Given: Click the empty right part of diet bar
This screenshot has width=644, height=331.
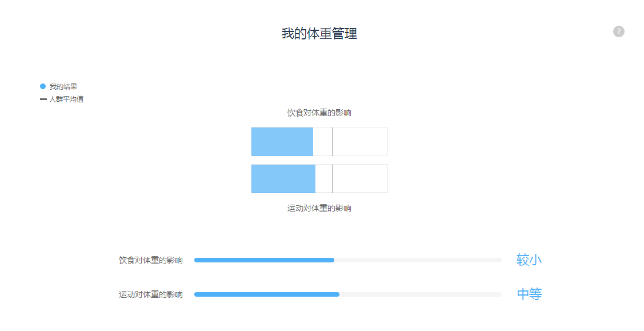Looking at the screenshot, I should point(360,141).
